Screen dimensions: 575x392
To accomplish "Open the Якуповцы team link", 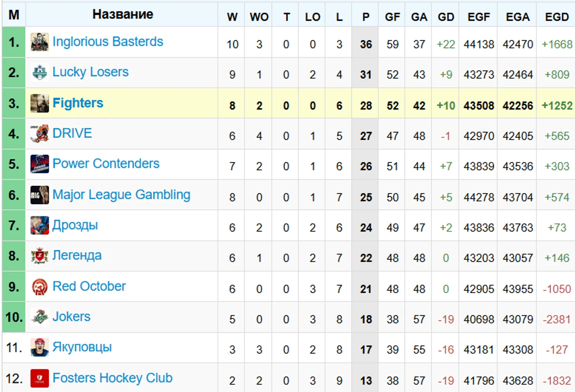I will tap(82, 347).
